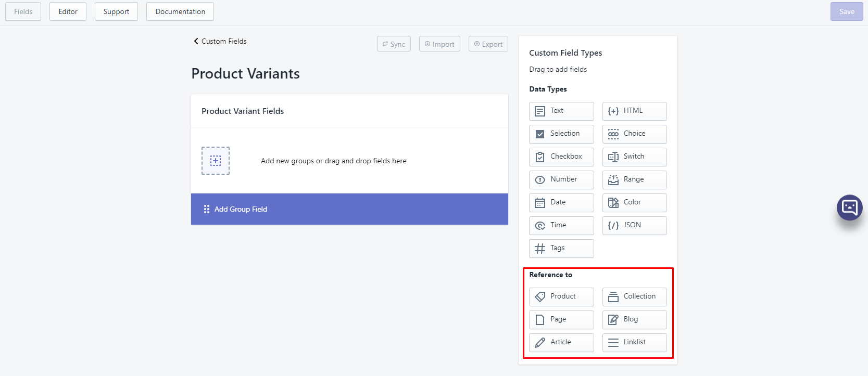Open the Editor tab
Image resolution: width=868 pixels, height=376 pixels.
[x=68, y=11]
